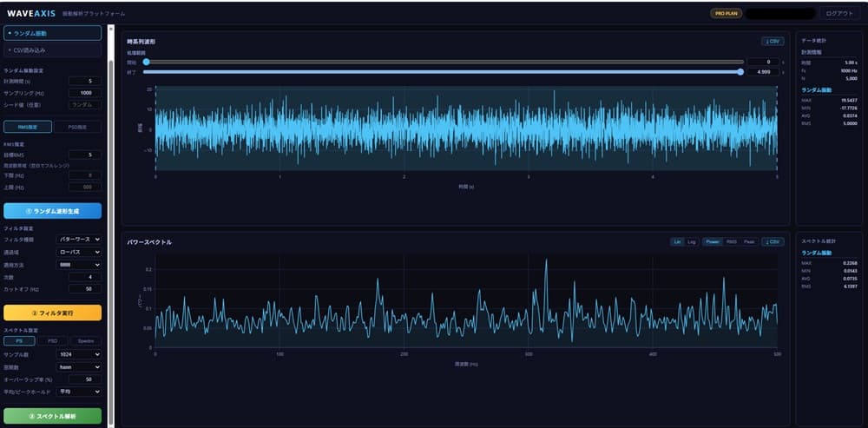
Task: Select Power display for the spectrum
Action: pos(713,242)
